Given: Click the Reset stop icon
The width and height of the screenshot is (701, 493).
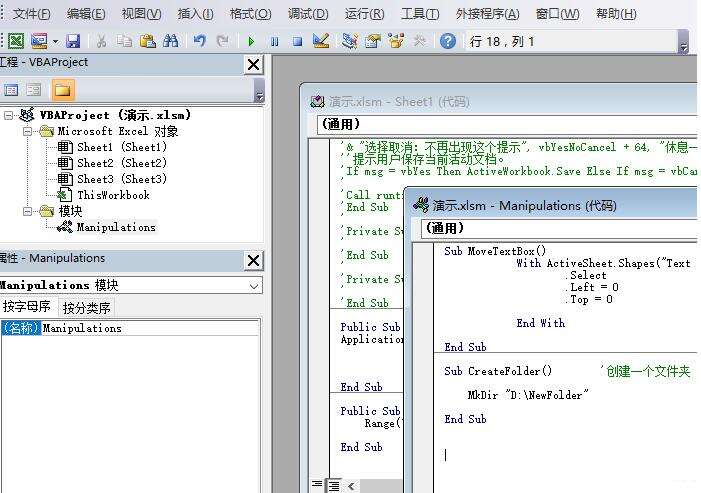Looking at the screenshot, I should [297, 42].
